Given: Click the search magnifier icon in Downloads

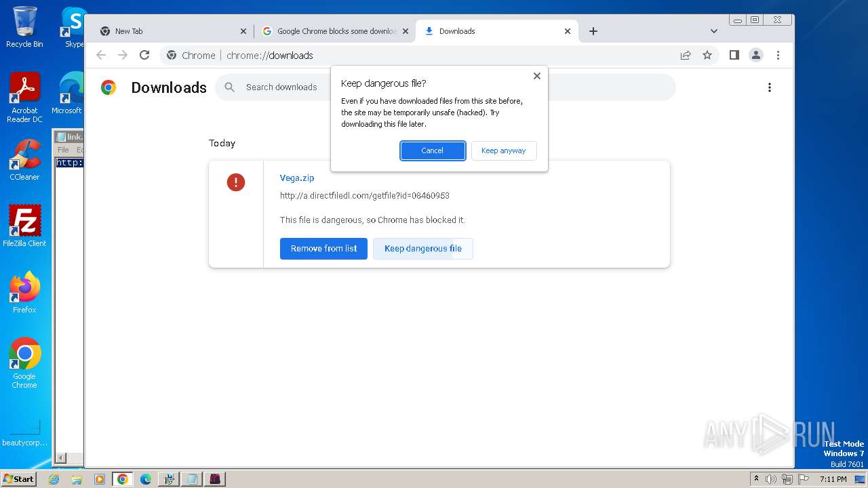Looking at the screenshot, I should coord(230,87).
